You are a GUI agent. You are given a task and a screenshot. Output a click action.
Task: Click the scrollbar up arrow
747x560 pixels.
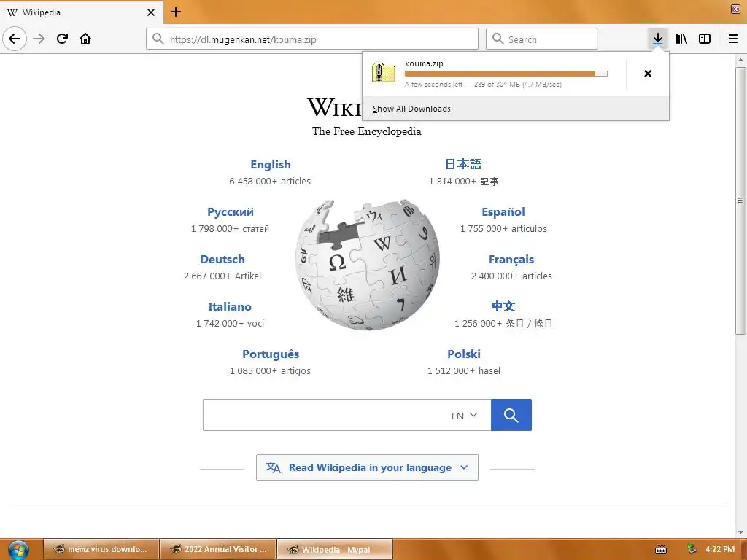tap(741, 61)
